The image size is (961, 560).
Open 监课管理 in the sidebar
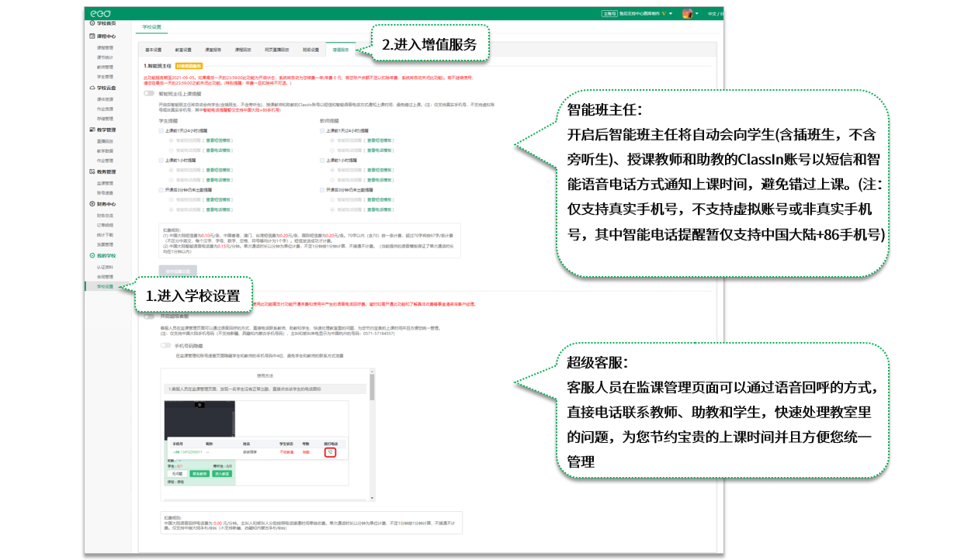pos(105,182)
